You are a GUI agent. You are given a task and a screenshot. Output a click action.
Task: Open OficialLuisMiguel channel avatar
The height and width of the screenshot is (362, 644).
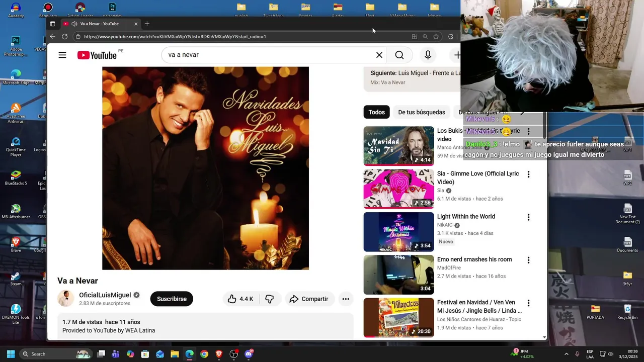pyautogui.click(x=66, y=299)
